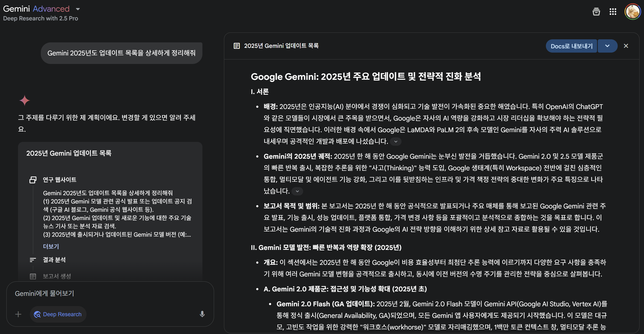Open the Gemini Advanced model dropdown

78,9
